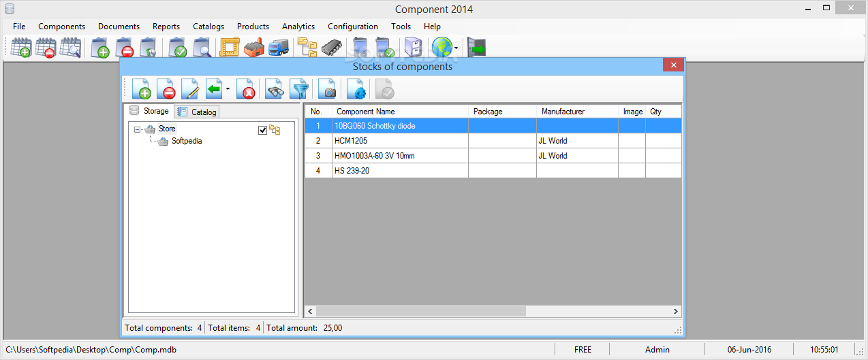Click the device-with-checkmark toolbar icon
868x360 pixels.
click(385, 48)
